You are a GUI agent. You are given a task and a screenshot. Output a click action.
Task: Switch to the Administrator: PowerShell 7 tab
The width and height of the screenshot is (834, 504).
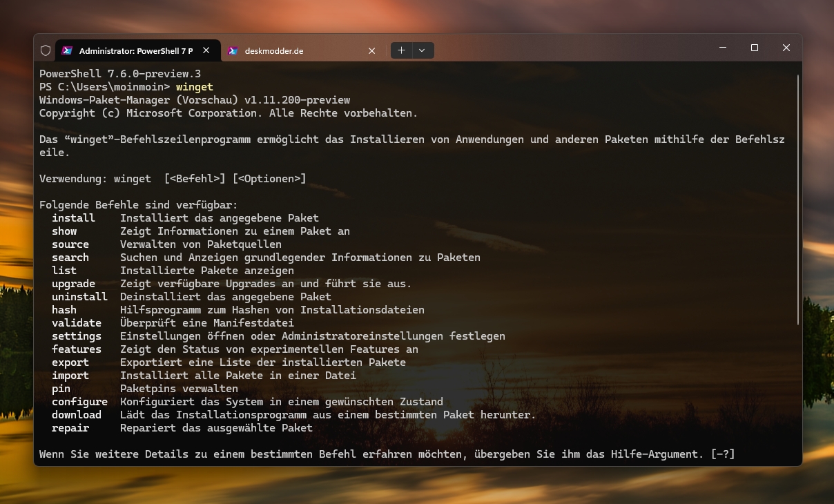(138, 50)
